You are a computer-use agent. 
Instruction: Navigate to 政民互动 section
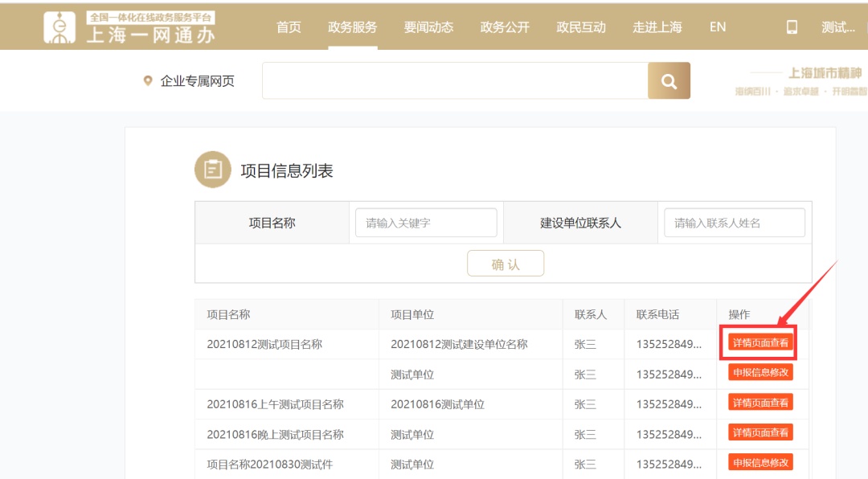(581, 27)
